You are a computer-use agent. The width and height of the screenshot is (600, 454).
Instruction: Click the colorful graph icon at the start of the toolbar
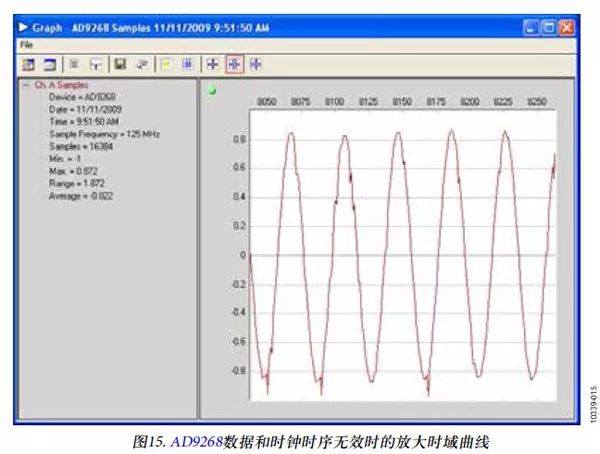coord(28,64)
